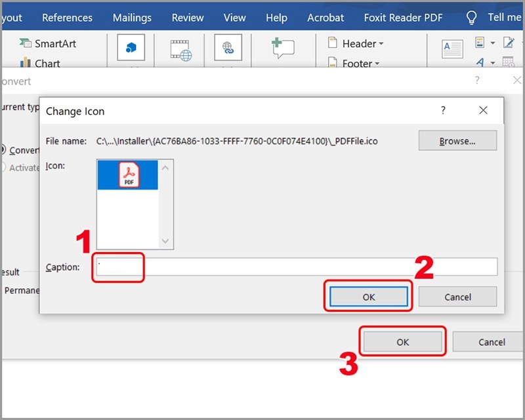Click the Link globe-chain icon
The height and width of the screenshot is (420, 525).
pyautogui.click(x=228, y=47)
